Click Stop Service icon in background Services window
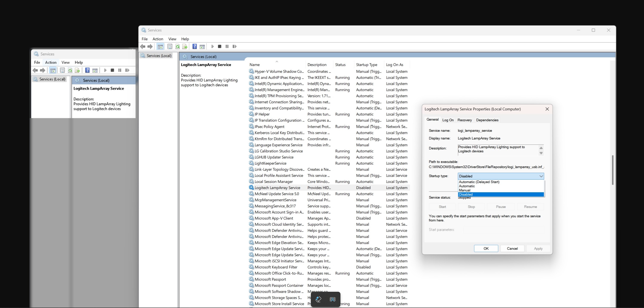 (112, 70)
